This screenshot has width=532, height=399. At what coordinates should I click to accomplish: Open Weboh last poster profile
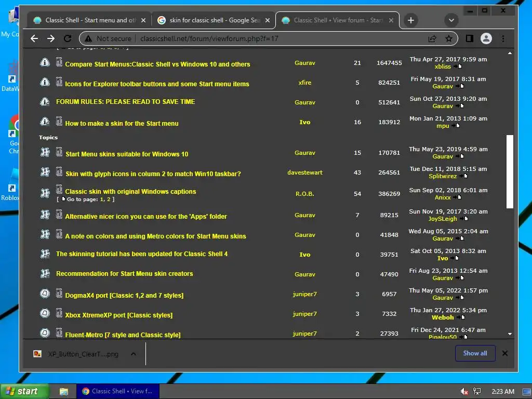[443, 317]
